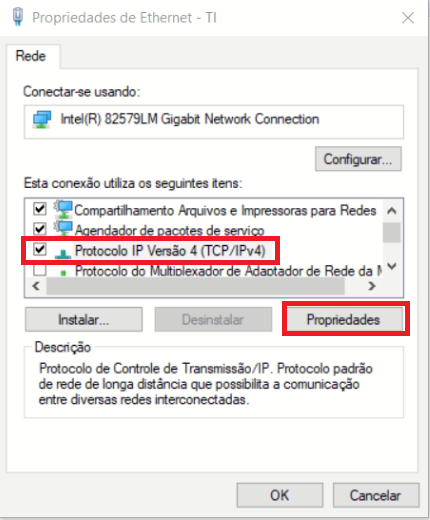Click the horizontal scroll left arrow
The height and width of the screenshot is (520, 430).
click(36, 286)
